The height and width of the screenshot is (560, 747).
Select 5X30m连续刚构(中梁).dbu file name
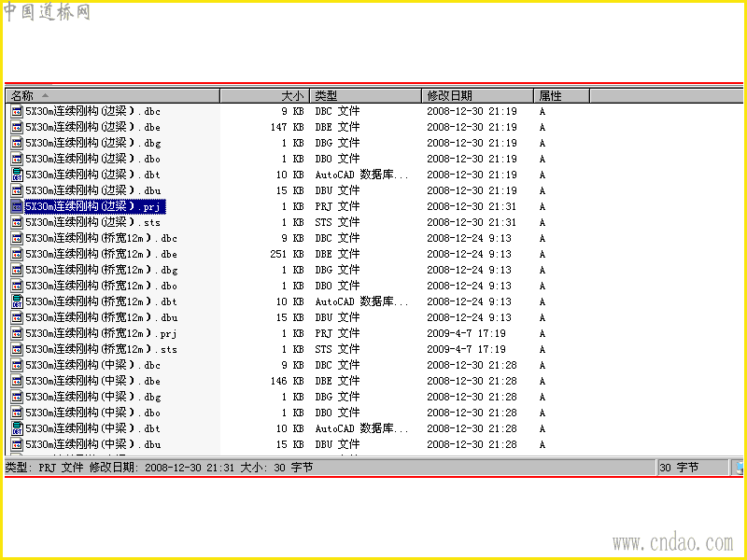[x=92, y=444]
